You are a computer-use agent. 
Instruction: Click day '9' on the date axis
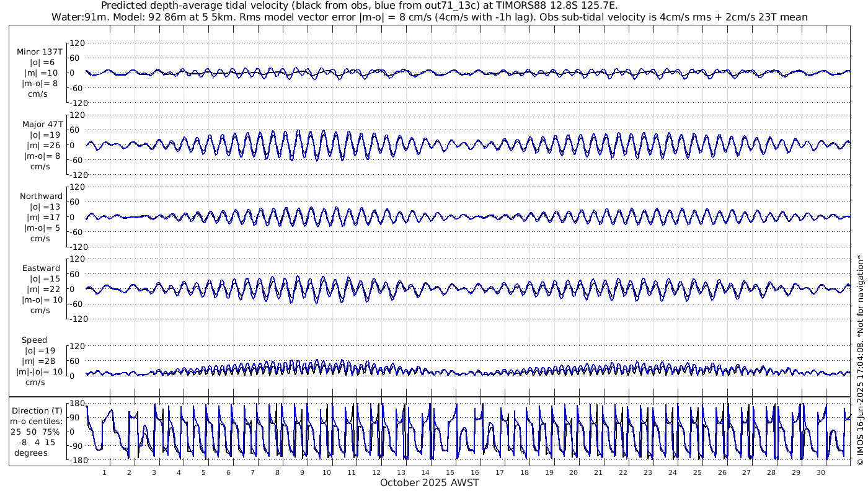pos(302,472)
